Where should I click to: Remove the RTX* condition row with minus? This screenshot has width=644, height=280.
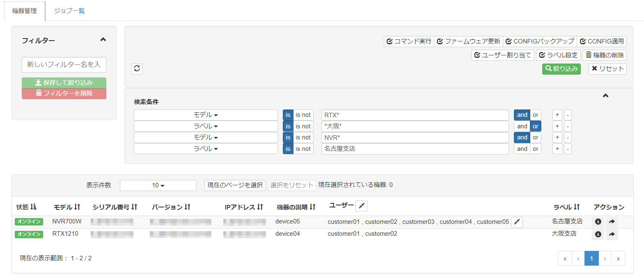pyautogui.click(x=568, y=115)
